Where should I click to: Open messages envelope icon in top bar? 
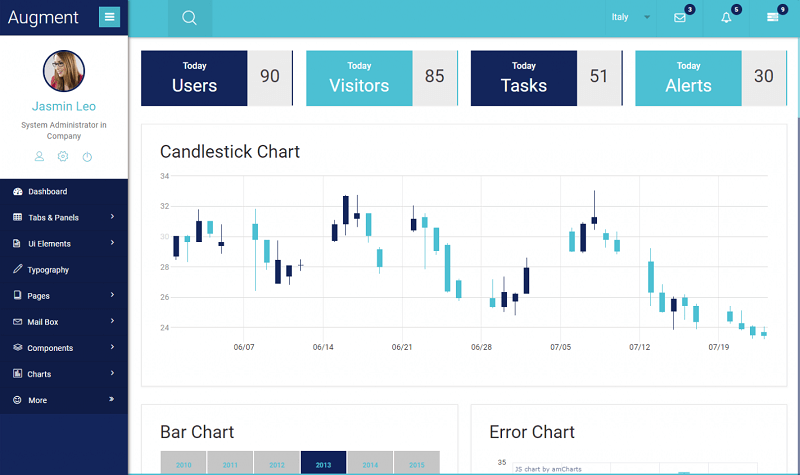tap(680, 18)
